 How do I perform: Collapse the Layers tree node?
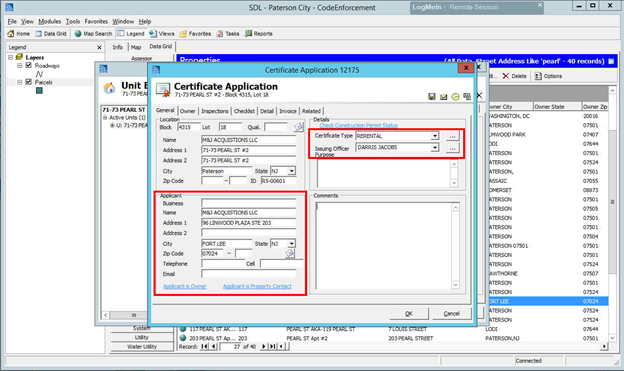click(10, 57)
